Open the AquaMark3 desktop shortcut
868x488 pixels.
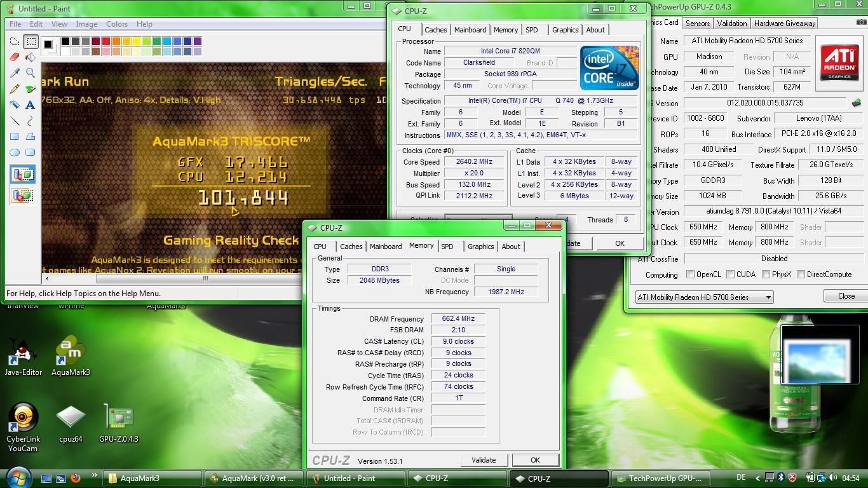(x=71, y=356)
